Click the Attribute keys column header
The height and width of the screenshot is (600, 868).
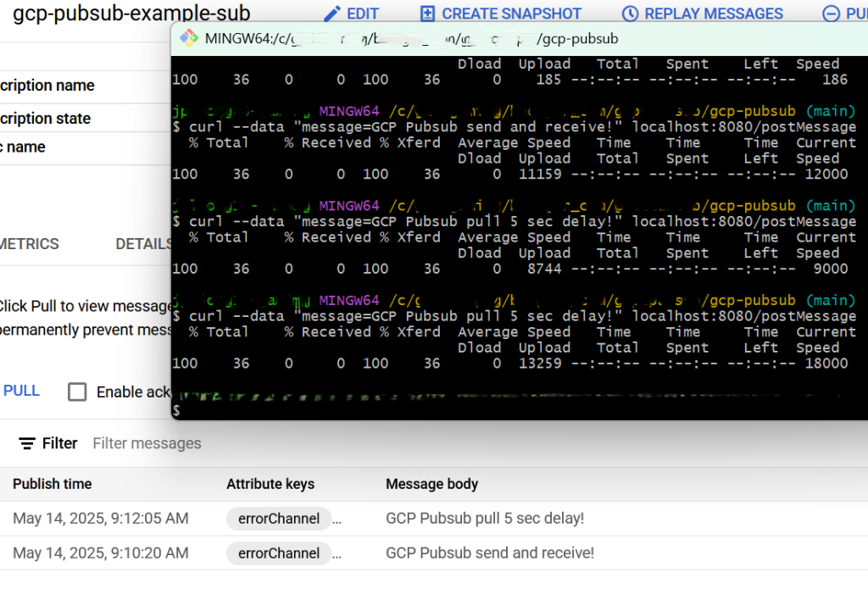[270, 484]
